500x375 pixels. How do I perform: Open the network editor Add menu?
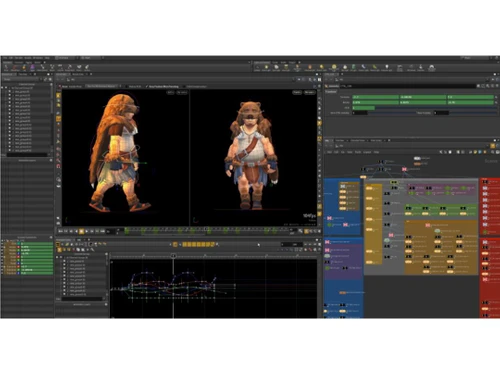click(329, 152)
